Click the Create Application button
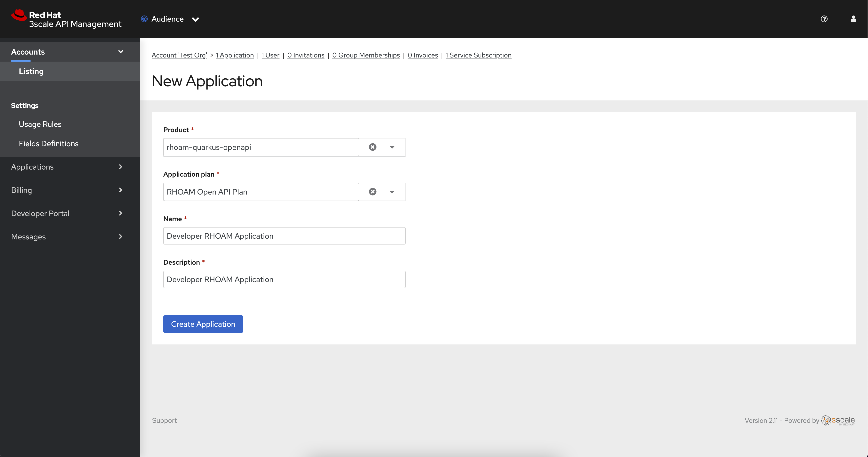The width and height of the screenshot is (868, 457). click(203, 324)
